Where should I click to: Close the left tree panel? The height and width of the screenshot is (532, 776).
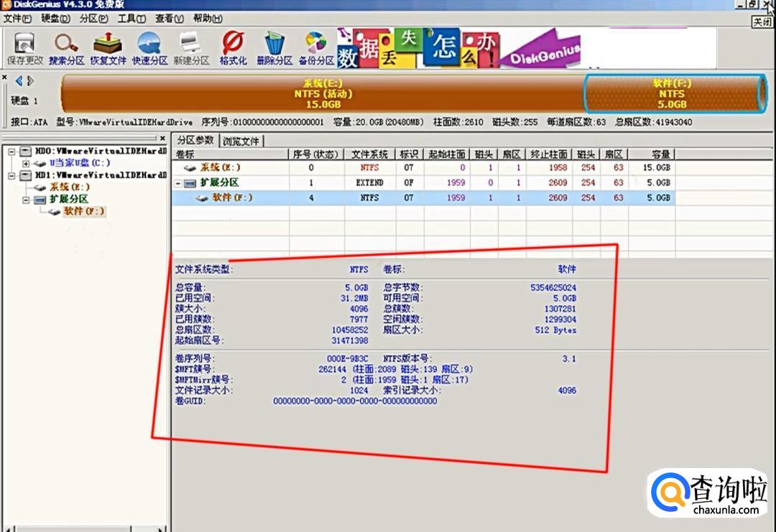click(x=162, y=139)
